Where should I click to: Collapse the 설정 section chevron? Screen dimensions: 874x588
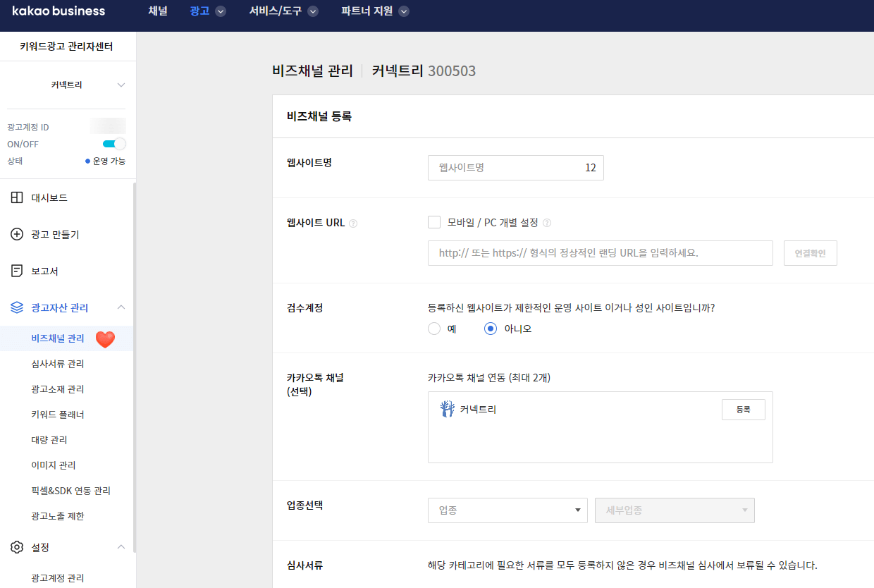[x=121, y=547]
